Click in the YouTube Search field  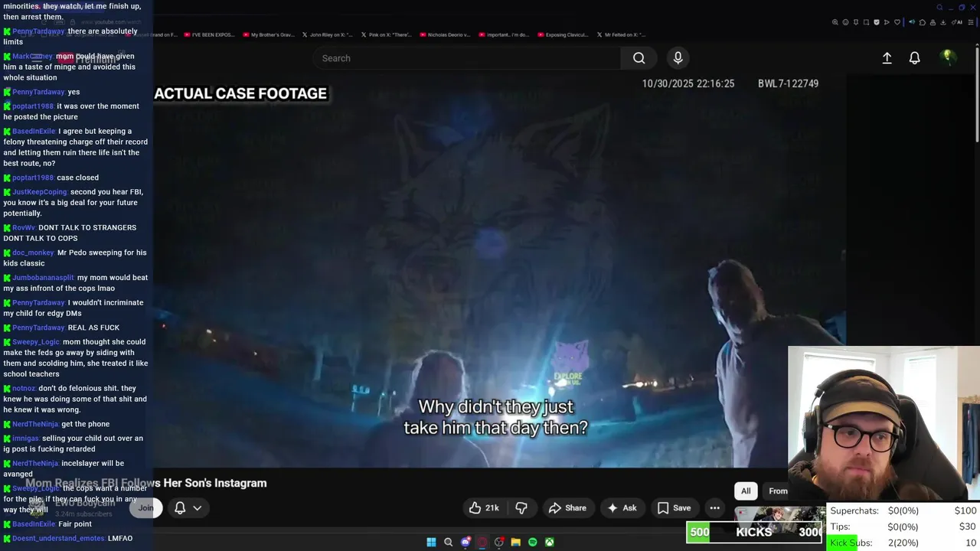pos(467,58)
